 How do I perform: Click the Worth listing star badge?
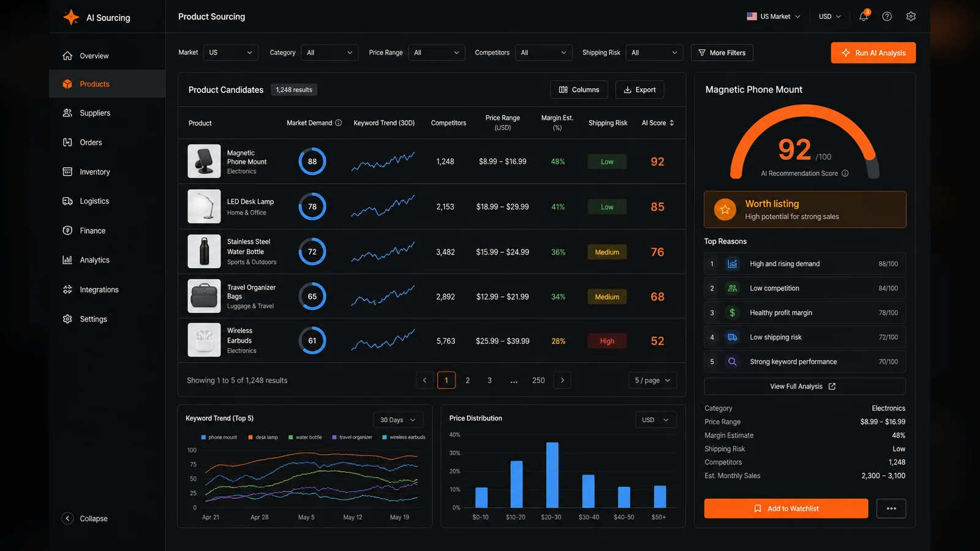point(725,209)
